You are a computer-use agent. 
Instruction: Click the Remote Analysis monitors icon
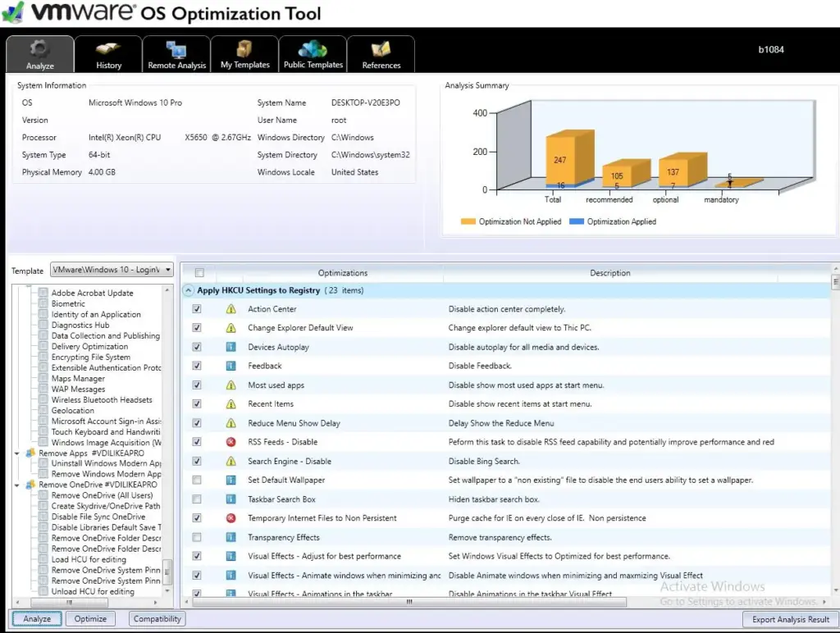[x=176, y=50]
